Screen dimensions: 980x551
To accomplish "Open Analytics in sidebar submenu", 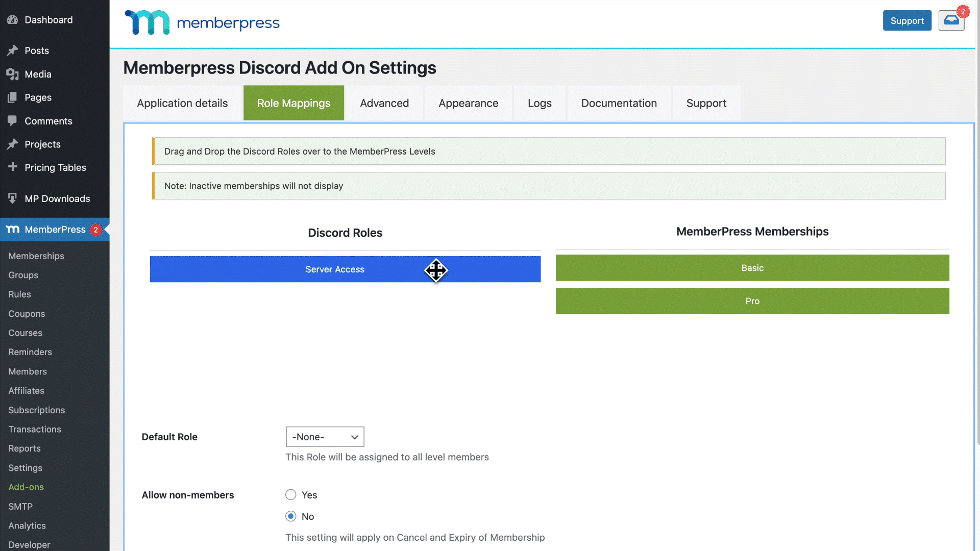I will point(27,526).
